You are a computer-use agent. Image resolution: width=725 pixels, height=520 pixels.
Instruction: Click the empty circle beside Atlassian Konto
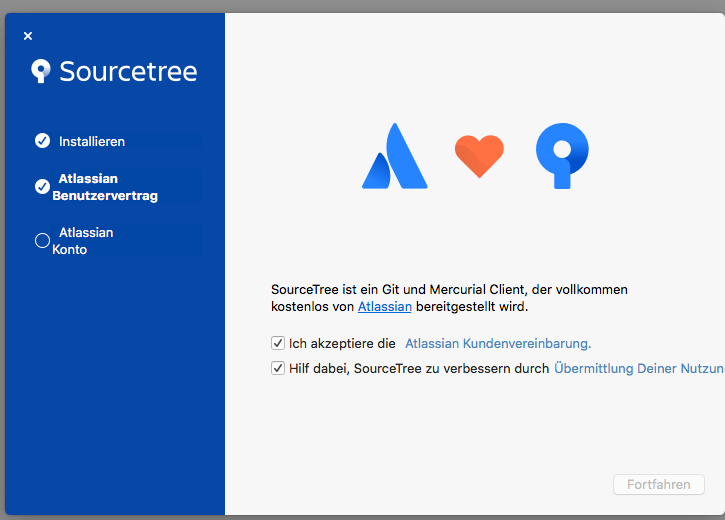[x=43, y=240]
